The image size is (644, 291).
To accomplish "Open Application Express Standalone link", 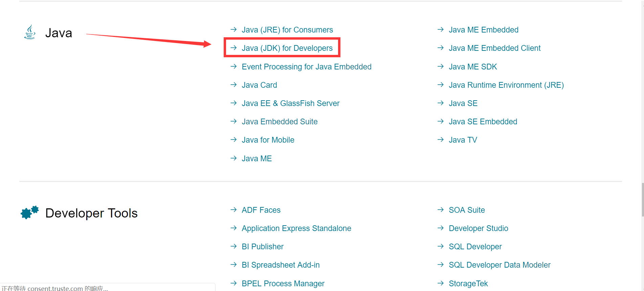I will click(x=296, y=228).
